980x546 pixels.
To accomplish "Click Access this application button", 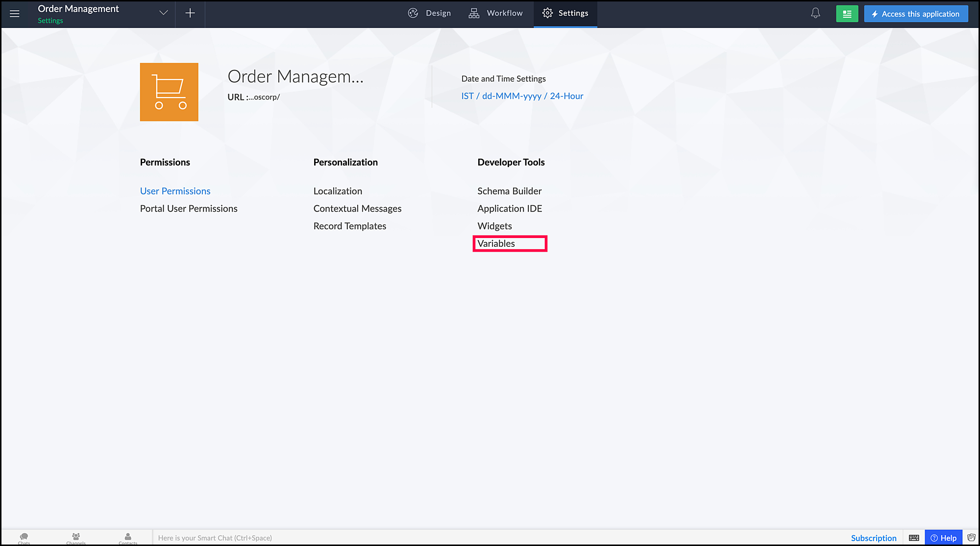I will (x=916, y=14).
